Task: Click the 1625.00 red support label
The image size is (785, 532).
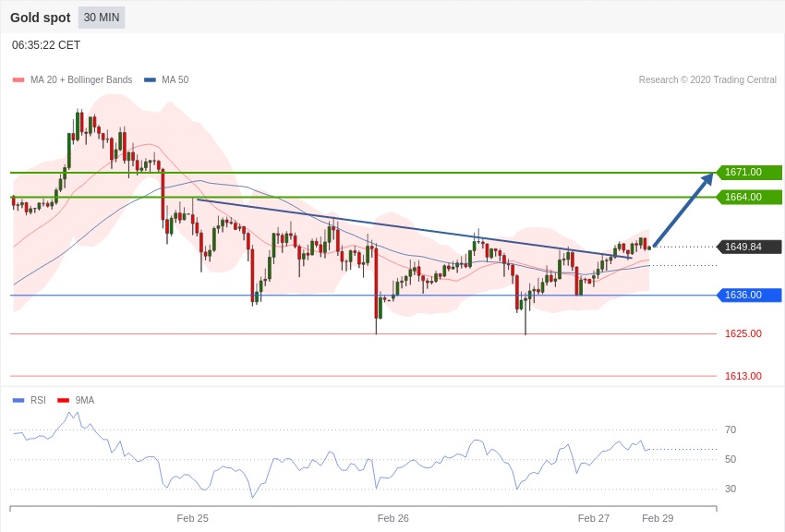Action: pos(743,333)
